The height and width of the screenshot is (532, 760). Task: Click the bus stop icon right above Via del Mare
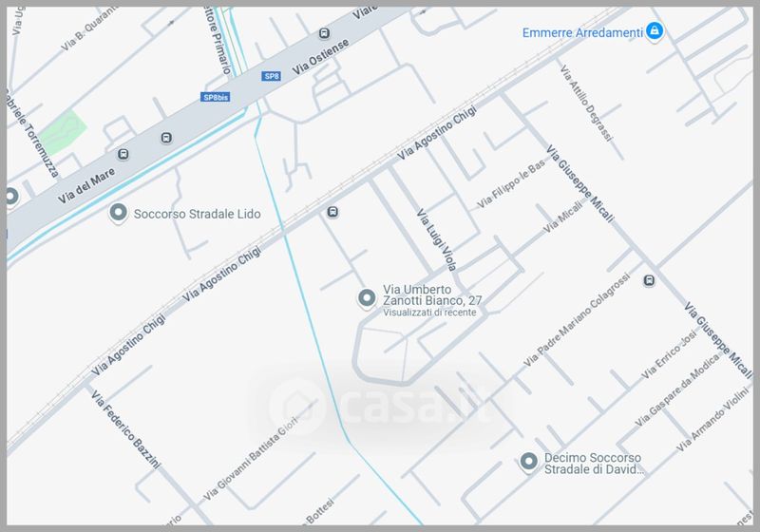[x=166, y=138]
